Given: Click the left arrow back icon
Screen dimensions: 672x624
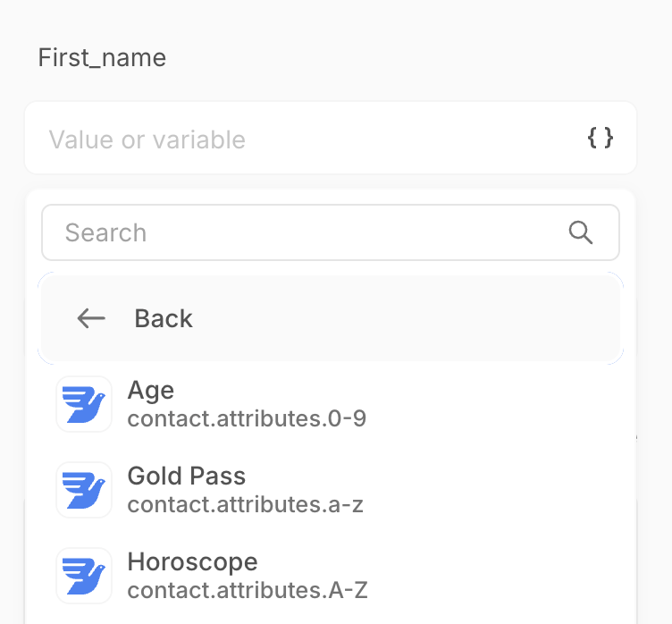Looking at the screenshot, I should 91,318.
